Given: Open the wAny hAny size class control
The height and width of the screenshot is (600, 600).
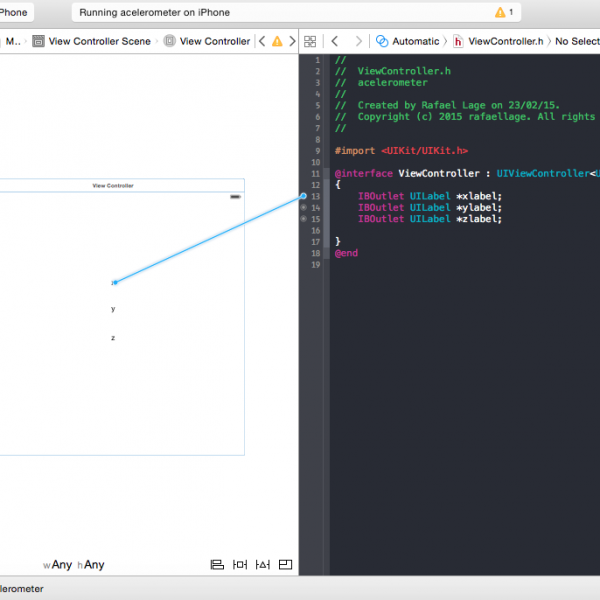Looking at the screenshot, I should 73,565.
